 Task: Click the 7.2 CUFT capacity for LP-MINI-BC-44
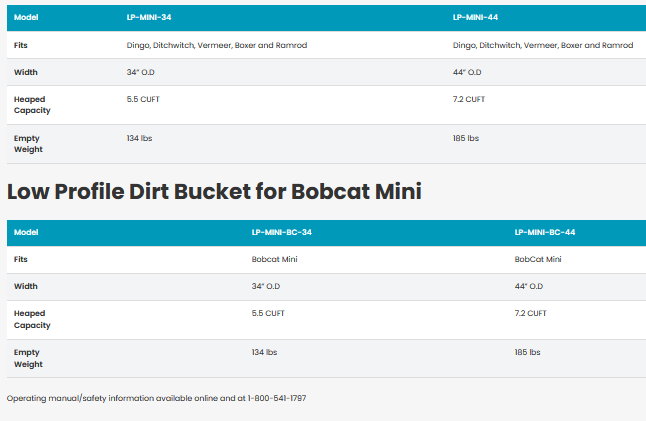pyautogui.click(x=530, y=313)
